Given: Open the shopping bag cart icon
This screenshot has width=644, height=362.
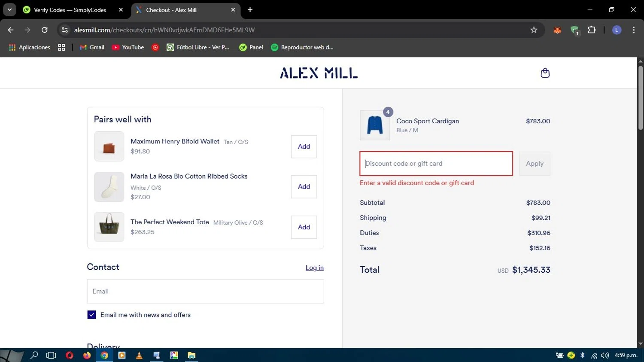Looking at the screenshot, I should pyautogui.click(x=545, y=73).
